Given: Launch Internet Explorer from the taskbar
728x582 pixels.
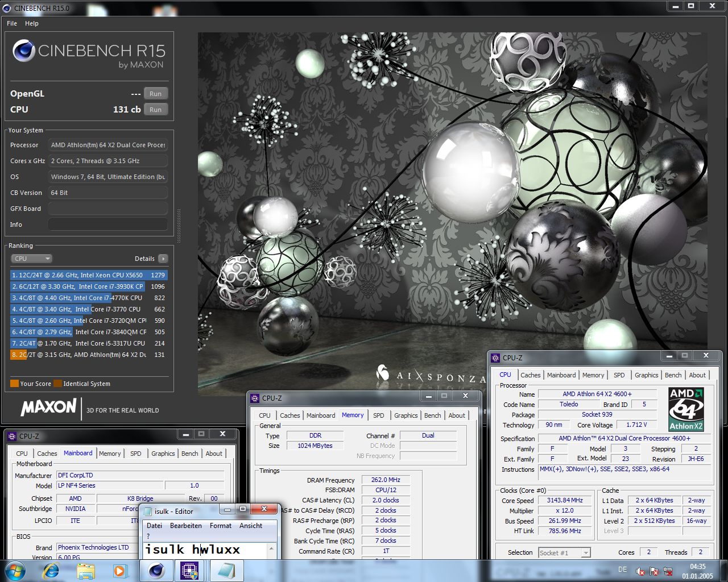Looking at the screenshot, I should [x=51, y=571].
